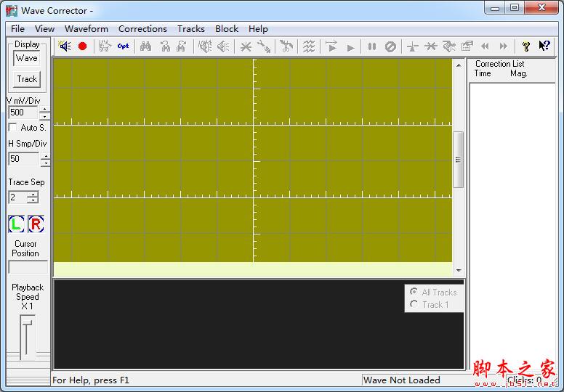Decrease H Smp/Div with down spinner arrow
This screenshot has width=564, height=392.
(45, 163)
